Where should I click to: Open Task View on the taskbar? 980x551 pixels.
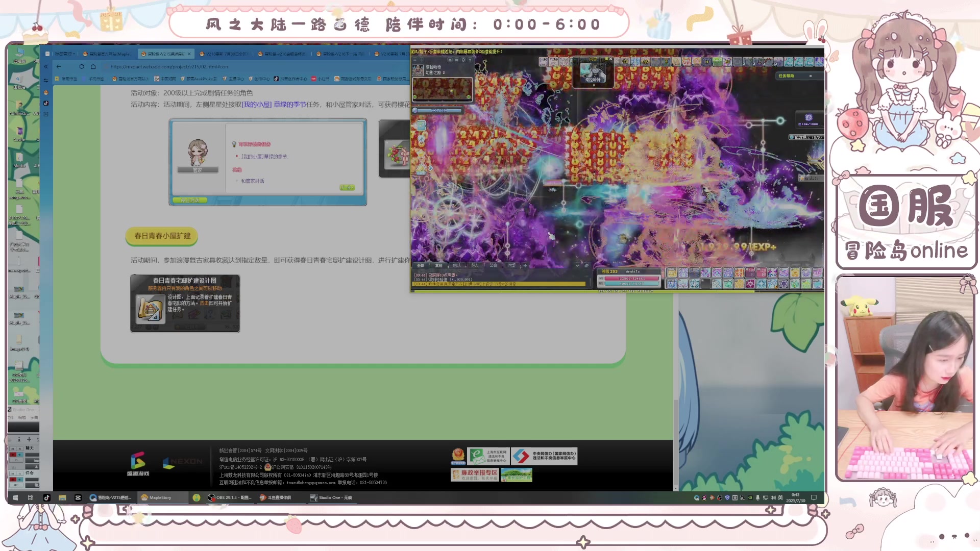31,497
